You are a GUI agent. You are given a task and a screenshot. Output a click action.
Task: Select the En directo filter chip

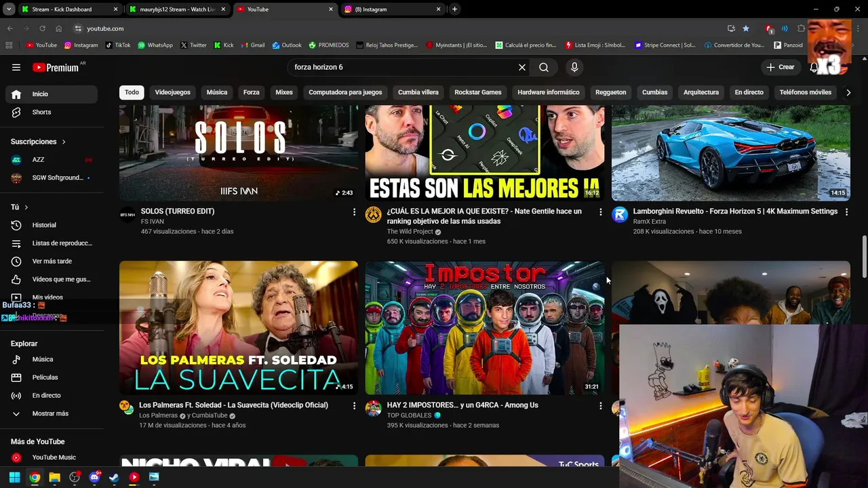[x=749, y=92]
